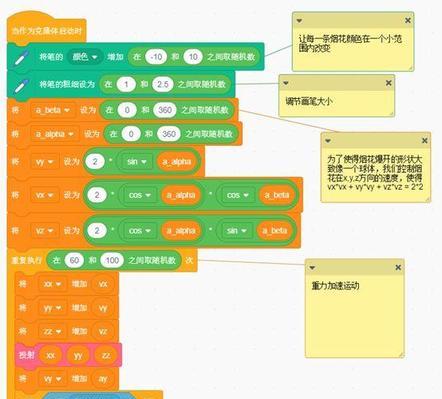Click the repeat minimum field 60

(74, 260)
